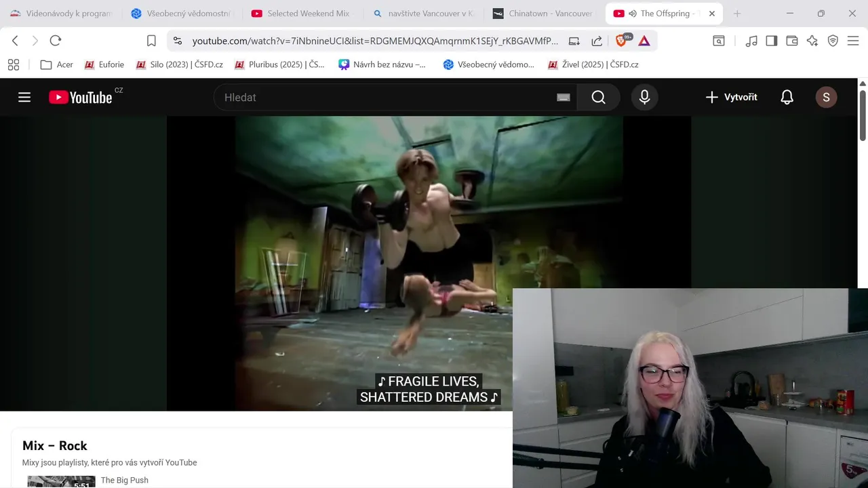This screenshot has width=868, height=488.
Task: Open the Brave Wallet icon
Action: point(792,41)
